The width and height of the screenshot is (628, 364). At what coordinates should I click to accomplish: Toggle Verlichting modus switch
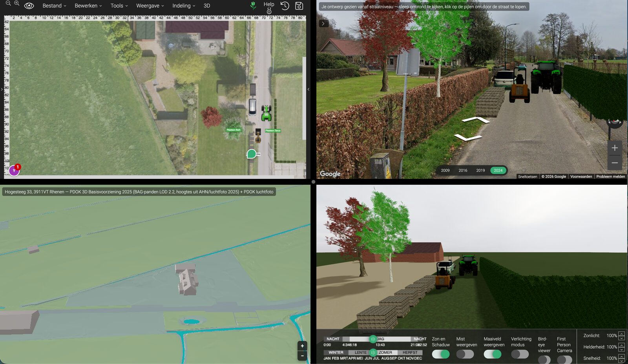click(520, 354)
